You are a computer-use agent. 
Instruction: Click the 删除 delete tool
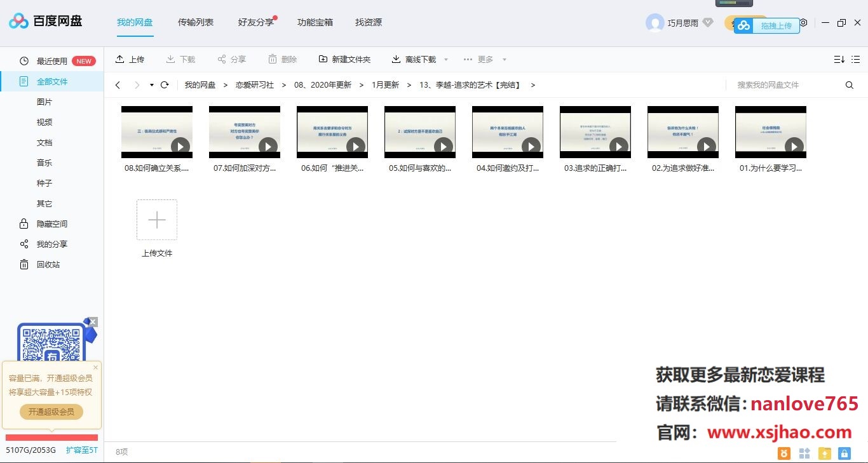point(283,59)
